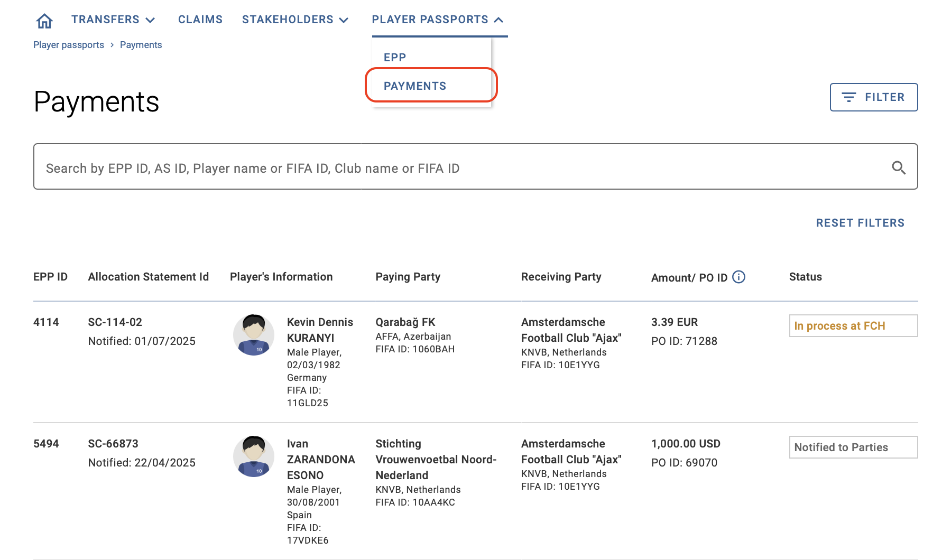Click the Payments breadcrumb link
942x560 pixels.
click(141, 45)
